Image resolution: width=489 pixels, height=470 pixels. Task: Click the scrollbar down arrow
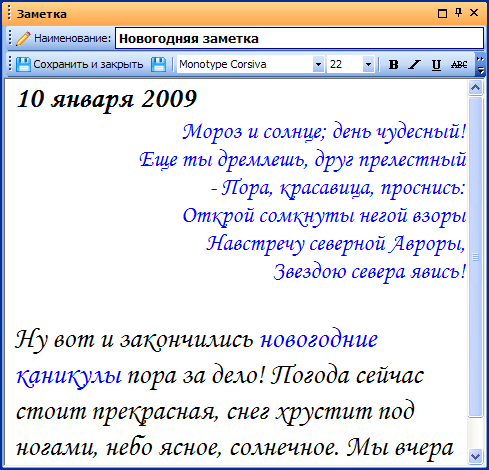475,456
